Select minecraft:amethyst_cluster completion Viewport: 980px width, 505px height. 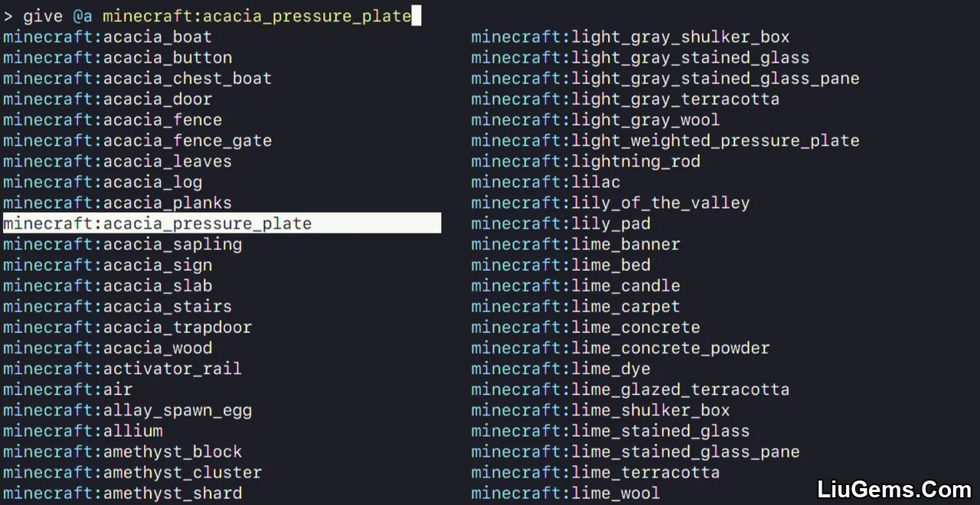click(132, 472)
